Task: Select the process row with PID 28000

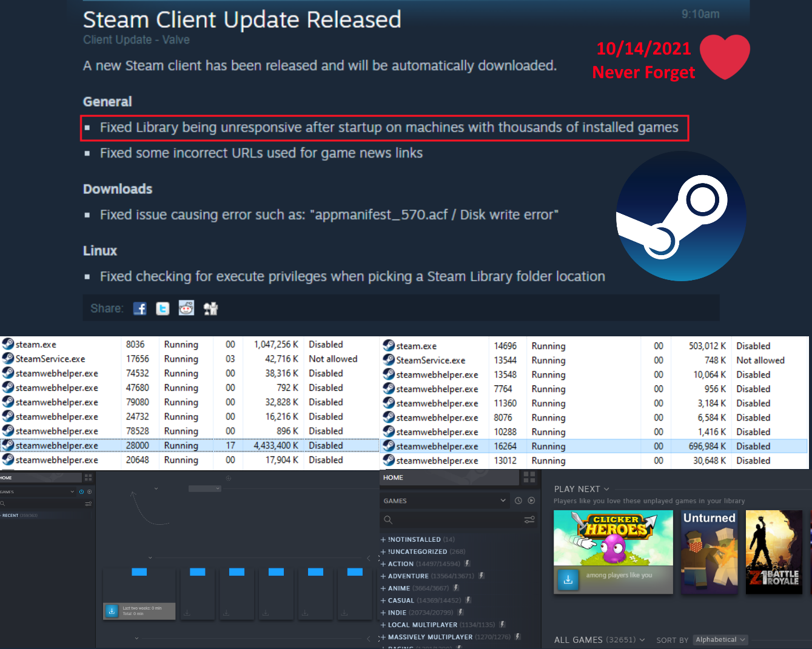Action: coord(189,445)
